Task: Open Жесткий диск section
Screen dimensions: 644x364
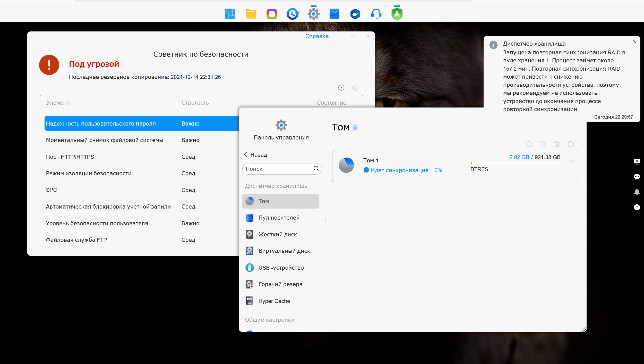Action: (x=277, y=235)
